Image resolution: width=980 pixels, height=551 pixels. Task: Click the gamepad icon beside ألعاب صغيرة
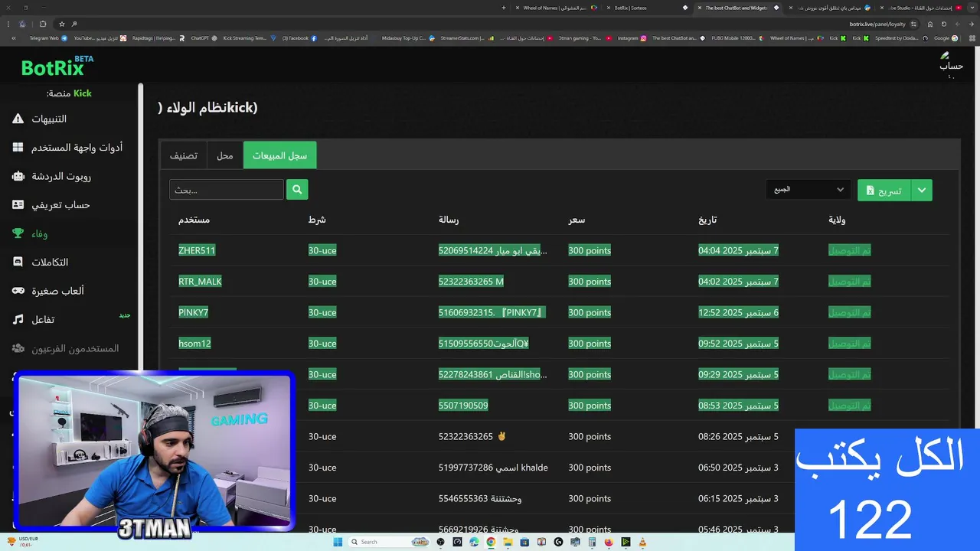point(18,291)
